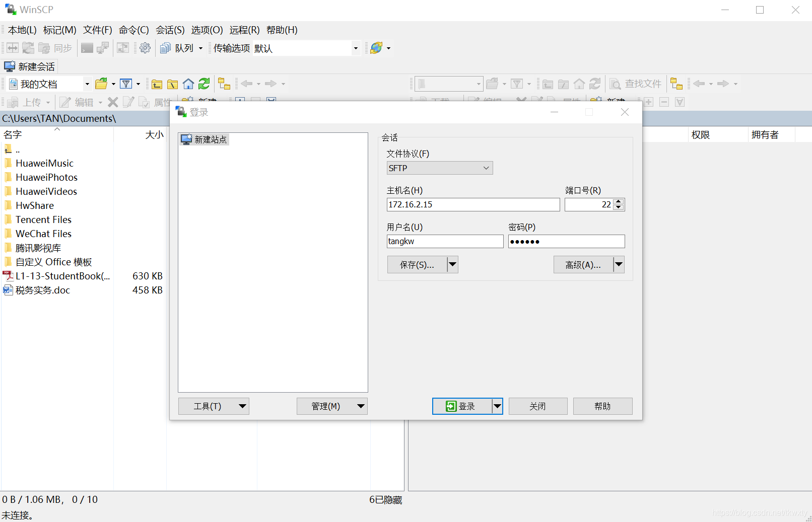Refresh the local panel with green arrows
Viewport: 812px width, 522px height.
pyautogui.click(x=204, y=84)
